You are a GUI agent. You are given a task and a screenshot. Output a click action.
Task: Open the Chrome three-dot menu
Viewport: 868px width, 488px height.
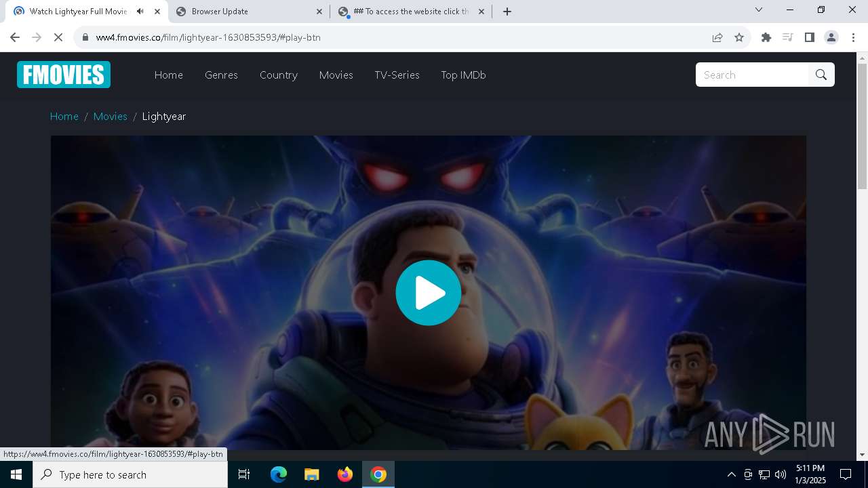[852, 37]
